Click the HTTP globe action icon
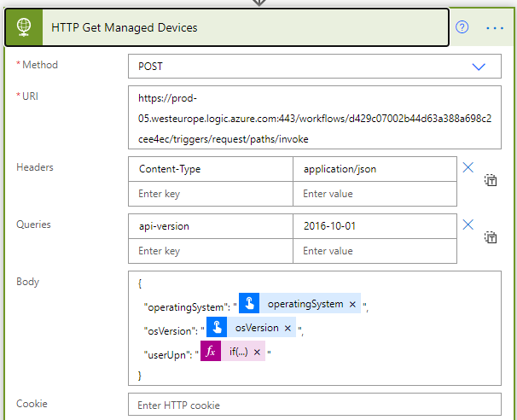This screenshot has height=420, width=517. coord(24,27)
